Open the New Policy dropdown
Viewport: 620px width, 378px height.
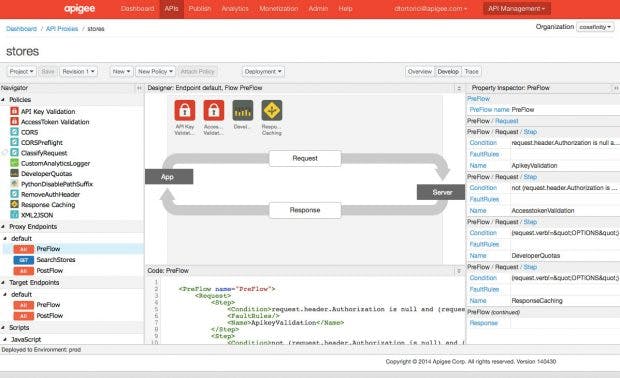(x=155, y=72)
